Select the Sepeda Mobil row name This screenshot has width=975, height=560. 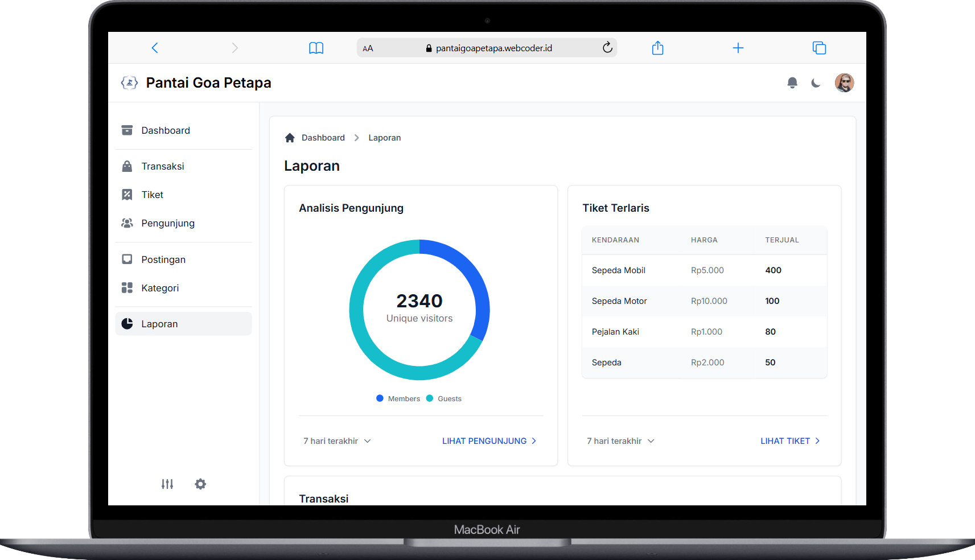click(618, 270)
